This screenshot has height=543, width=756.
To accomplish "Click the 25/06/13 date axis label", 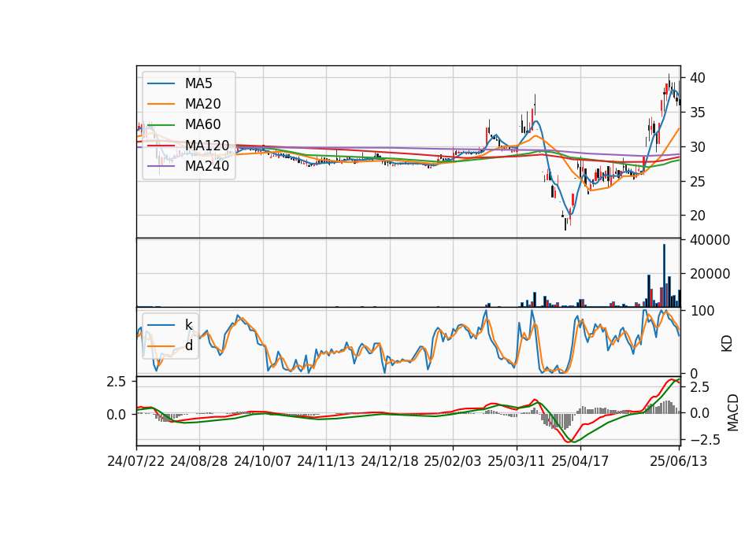I will pyautogui.click(x=678, y=461).
